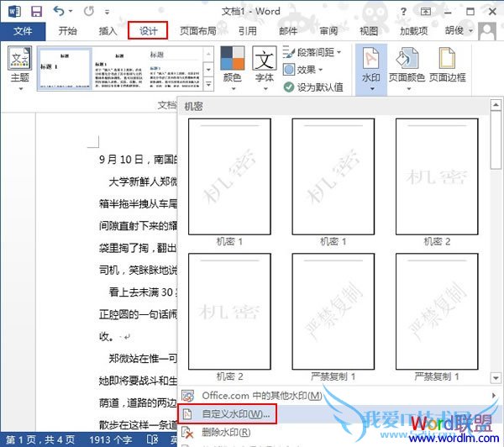Click the proofing book icon in status bar

point(152,439)
